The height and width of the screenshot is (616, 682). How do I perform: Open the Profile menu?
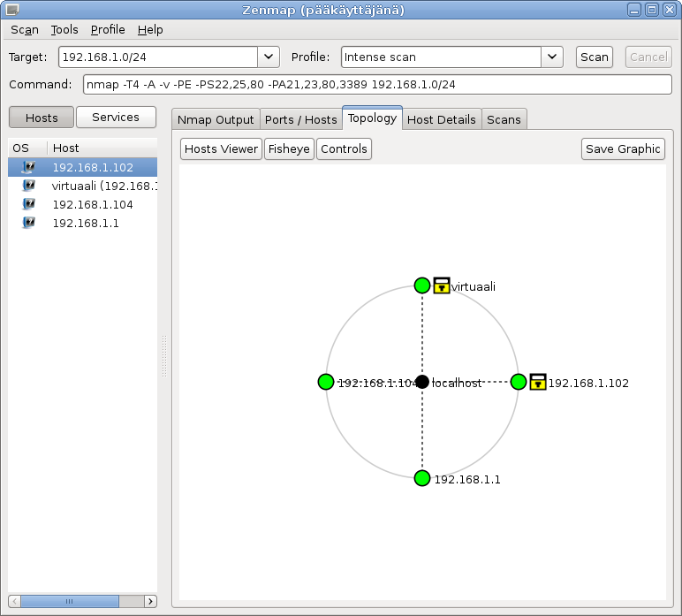click(108, 29)
